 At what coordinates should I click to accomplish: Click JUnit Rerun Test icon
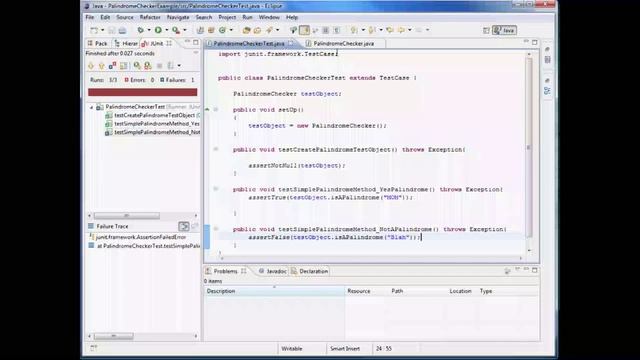137,66
